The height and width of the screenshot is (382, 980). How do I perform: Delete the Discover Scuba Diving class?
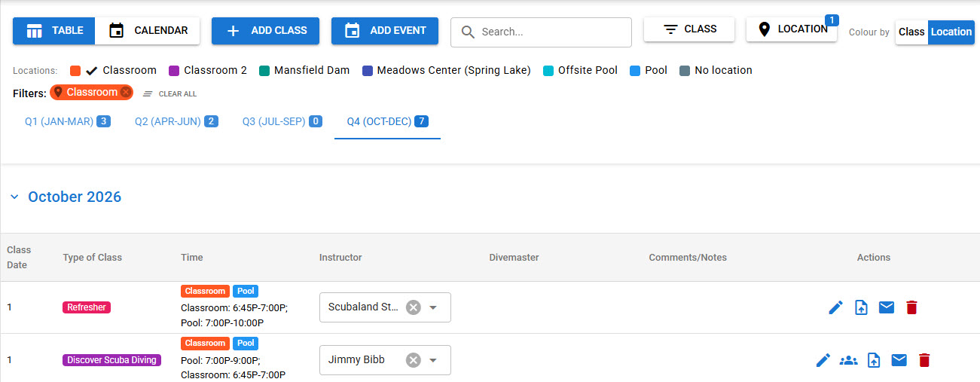tap(924, 360)
